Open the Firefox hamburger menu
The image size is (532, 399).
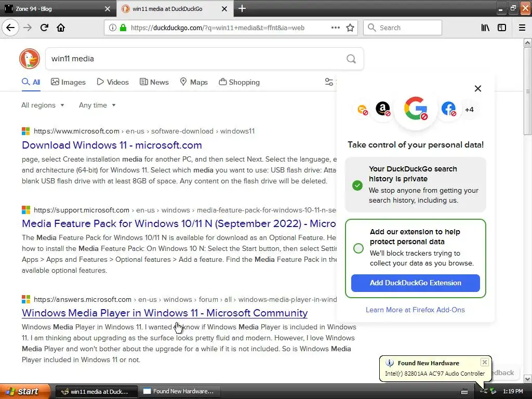(522, 28)
